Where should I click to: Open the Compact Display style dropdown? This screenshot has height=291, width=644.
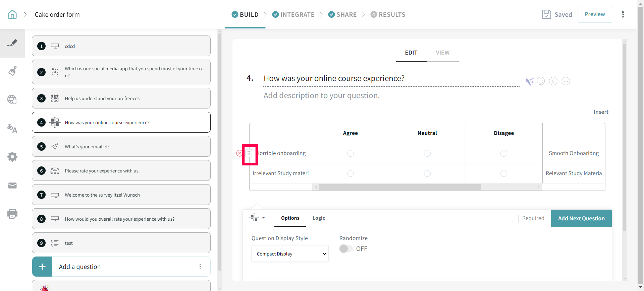[290, 254]
